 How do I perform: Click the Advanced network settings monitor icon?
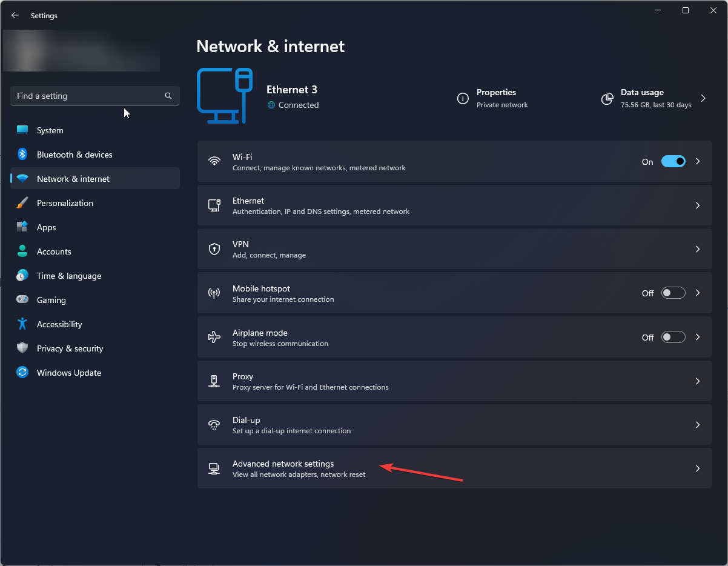[x=214, y=468]
